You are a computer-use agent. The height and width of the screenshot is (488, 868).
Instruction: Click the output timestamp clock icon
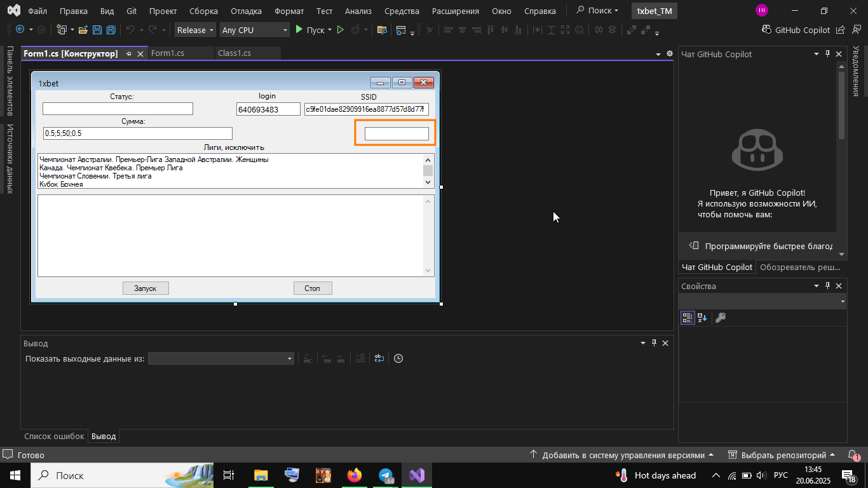click(x=398, y=358)
